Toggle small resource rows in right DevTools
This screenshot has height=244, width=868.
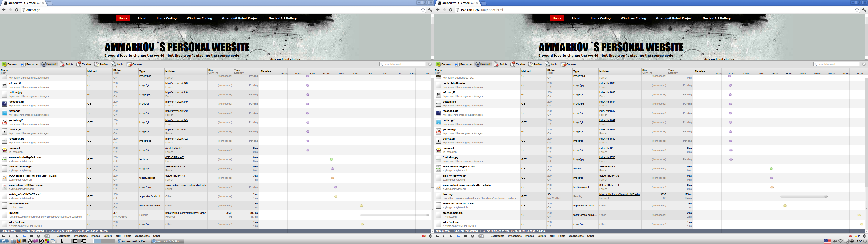coord(458,236)
